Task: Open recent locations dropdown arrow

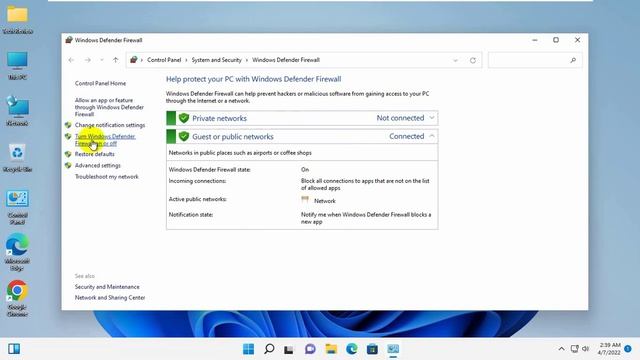Action: coord(102,60)
